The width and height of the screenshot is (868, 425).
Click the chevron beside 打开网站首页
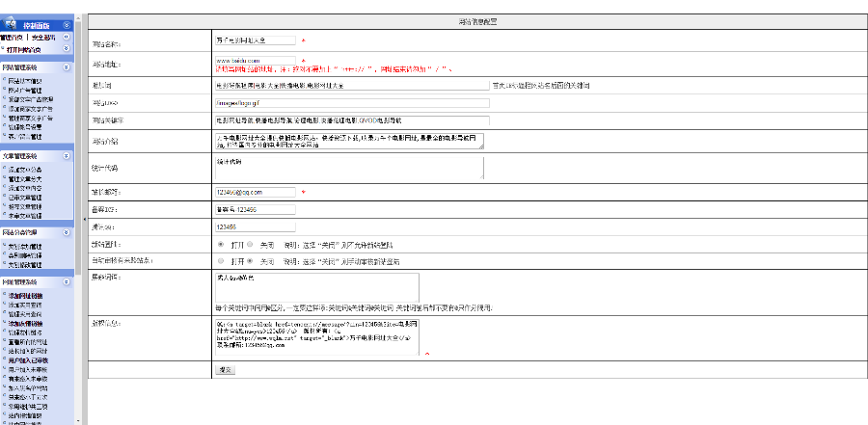pos(67,49)
